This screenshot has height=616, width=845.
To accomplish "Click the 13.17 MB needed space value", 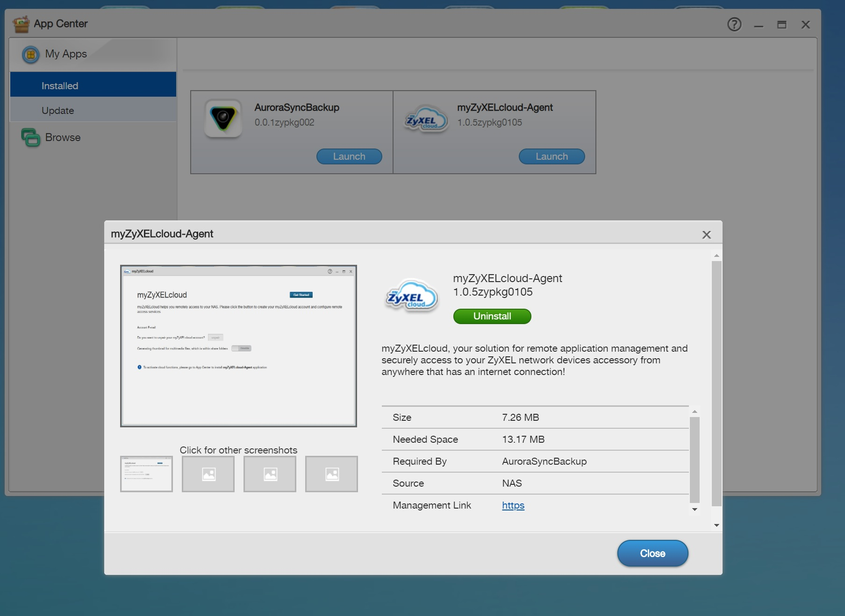I will pyautogui.click(x=523, y=439).
